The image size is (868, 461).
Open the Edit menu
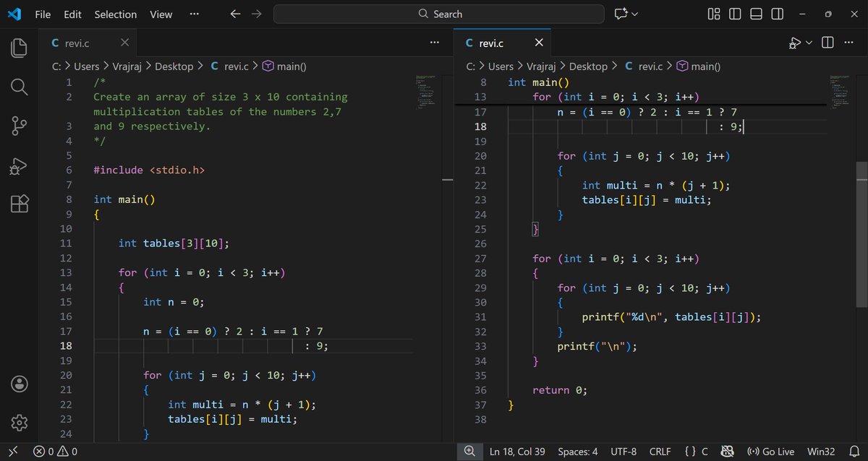coord(72,14)
